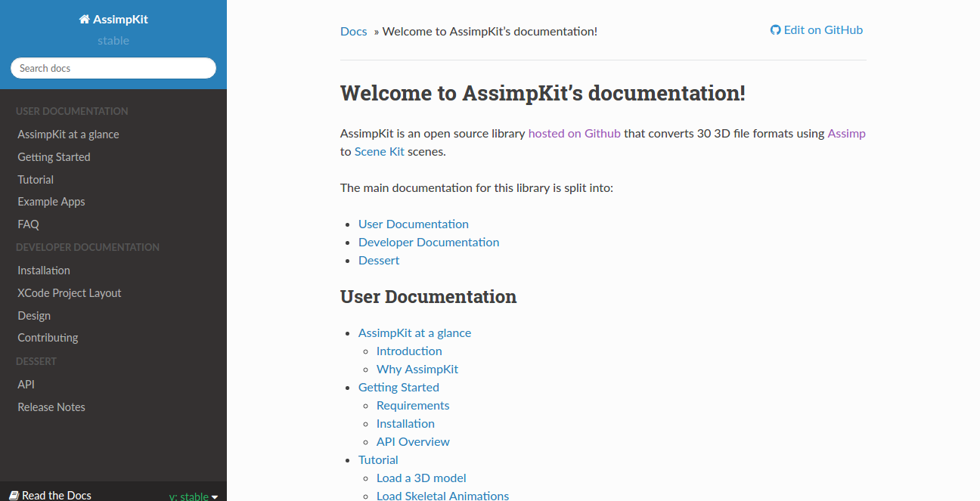Click Developer Documentation link in main list
980x501 pixels.
(x=429, y=243)
